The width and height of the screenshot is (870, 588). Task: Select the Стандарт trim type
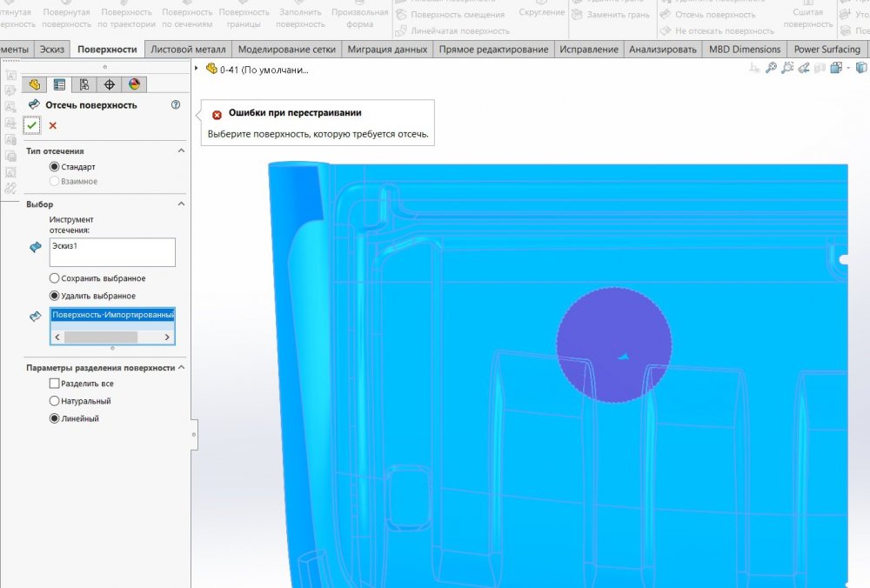tap(54, 166)
